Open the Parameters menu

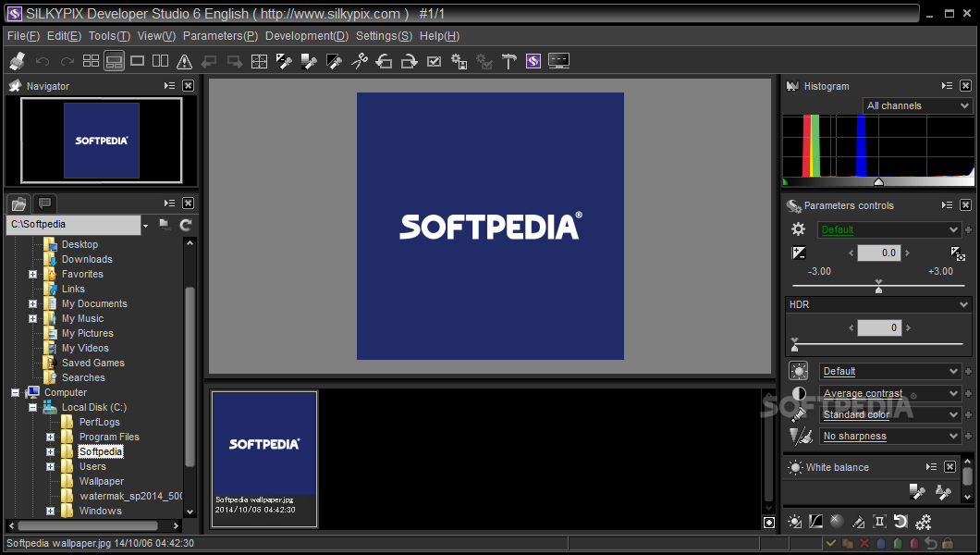pyautogui.click(x=220, y=36)
